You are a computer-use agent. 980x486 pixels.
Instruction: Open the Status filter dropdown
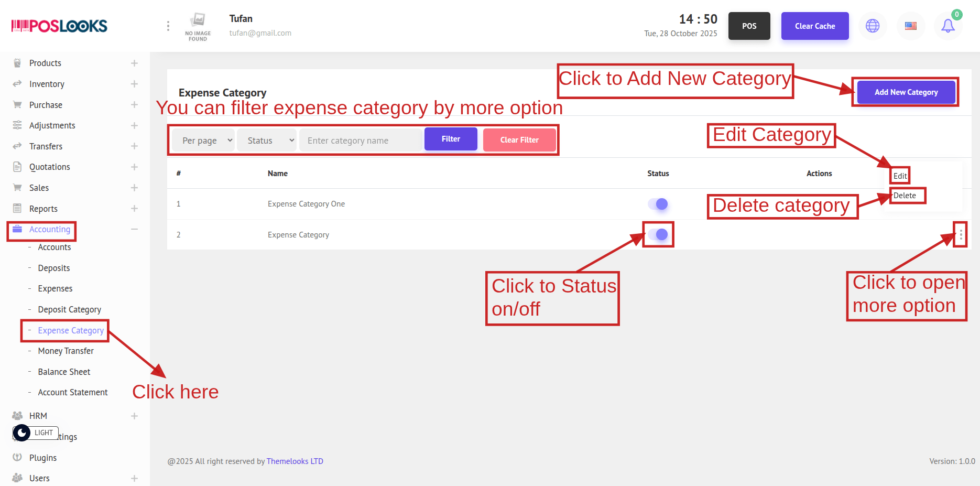[x=267, y=141]
